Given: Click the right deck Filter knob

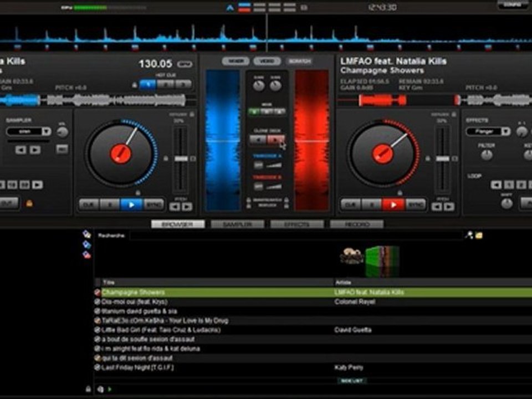Looking at the screenshot, I should [487, 155].
